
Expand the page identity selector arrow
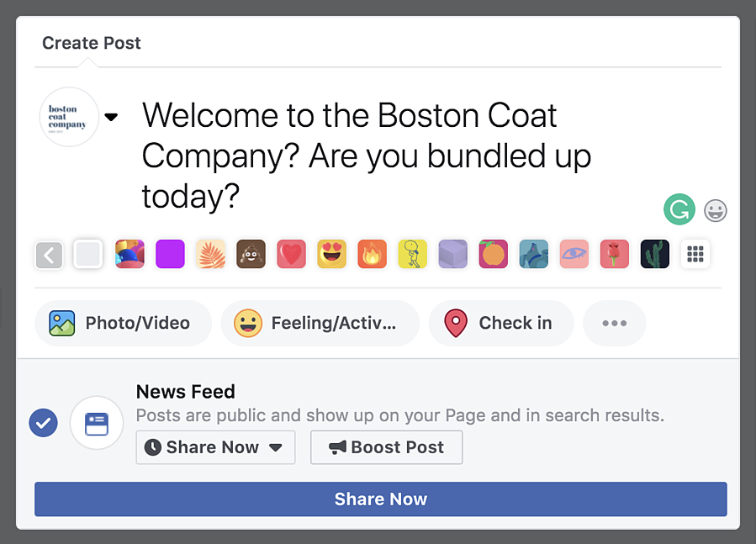coord(111,117)
